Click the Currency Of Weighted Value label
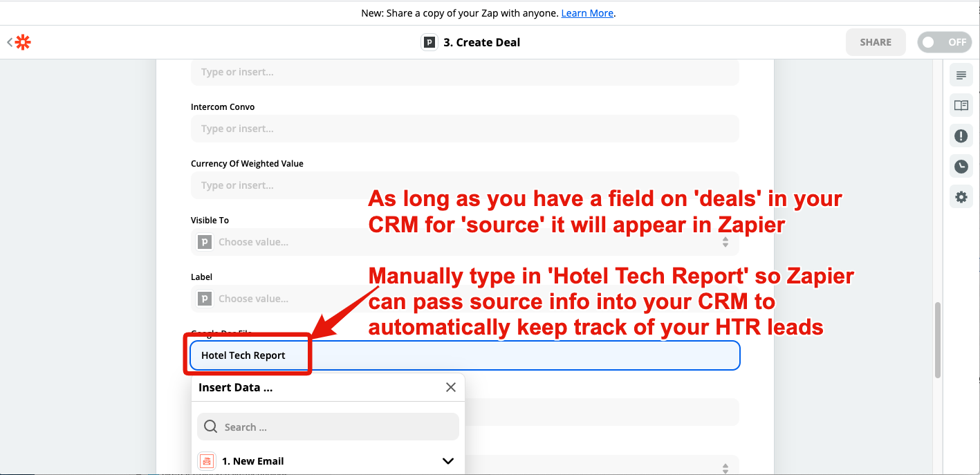The height and width of the screenshot is (475, 980). (x=247, y=164)
